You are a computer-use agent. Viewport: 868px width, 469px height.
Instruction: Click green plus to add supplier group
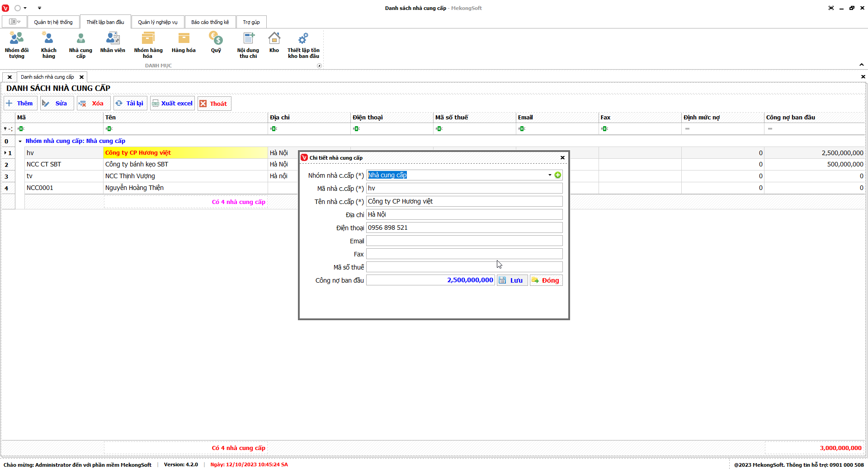tap(558, 175)
